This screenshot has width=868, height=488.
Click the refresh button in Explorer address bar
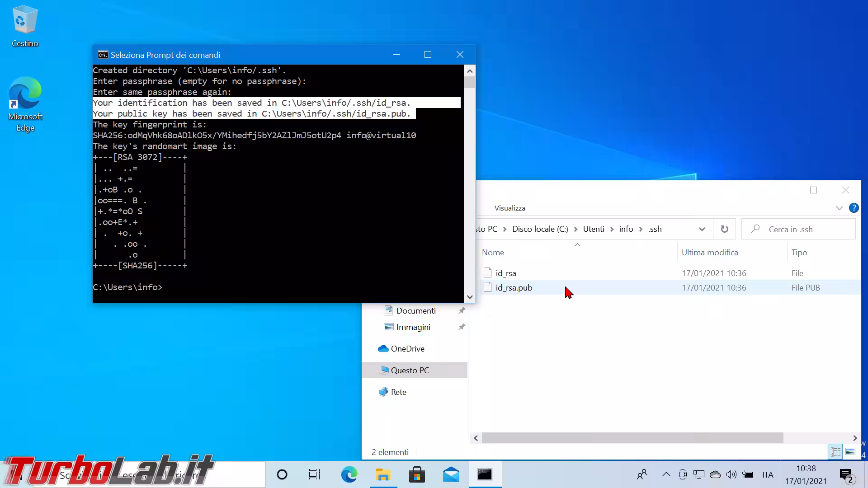tap(724, 229)
